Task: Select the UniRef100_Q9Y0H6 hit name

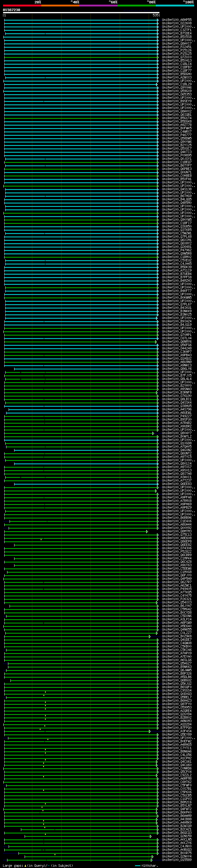Action: [177, 88]
